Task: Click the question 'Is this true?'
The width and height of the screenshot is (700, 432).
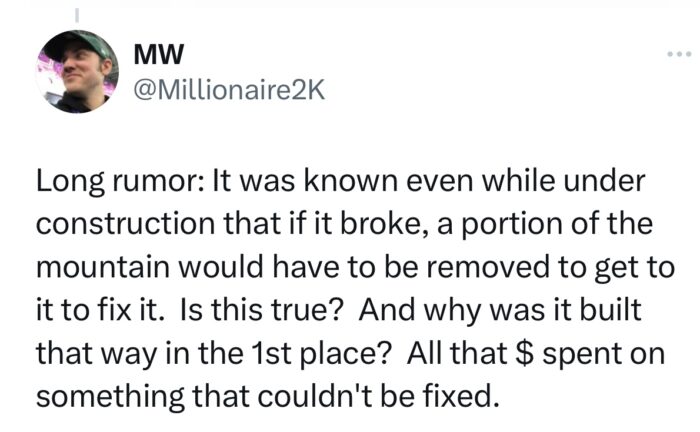Action: 261,309
